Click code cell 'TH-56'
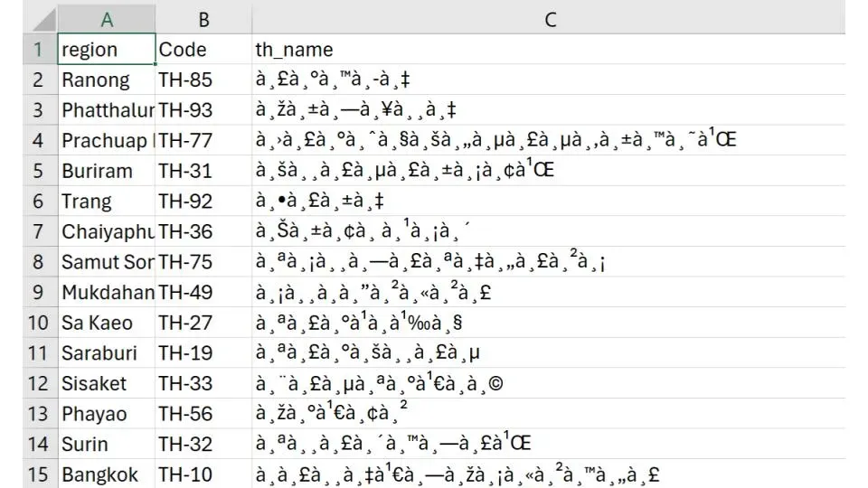868x488 pixels. [203, 414]
